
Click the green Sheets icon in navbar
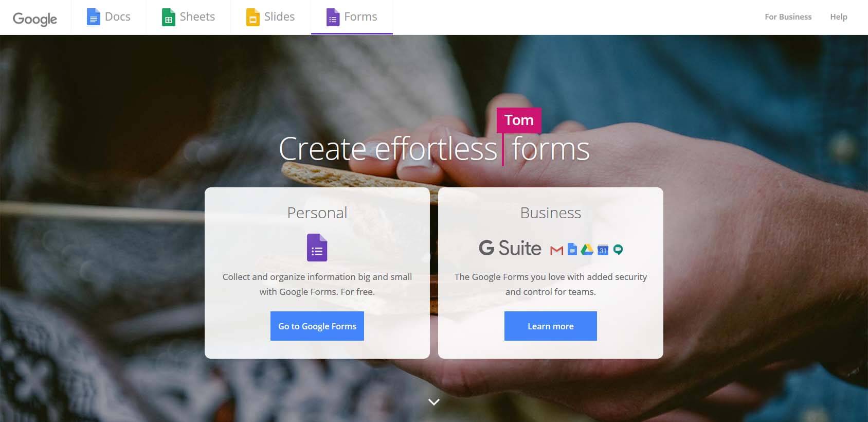(x=168, y=17)
